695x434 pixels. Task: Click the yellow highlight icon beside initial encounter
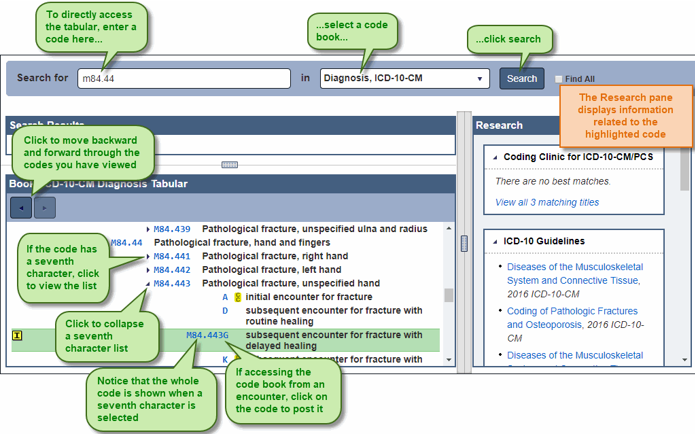coord(238,297)
